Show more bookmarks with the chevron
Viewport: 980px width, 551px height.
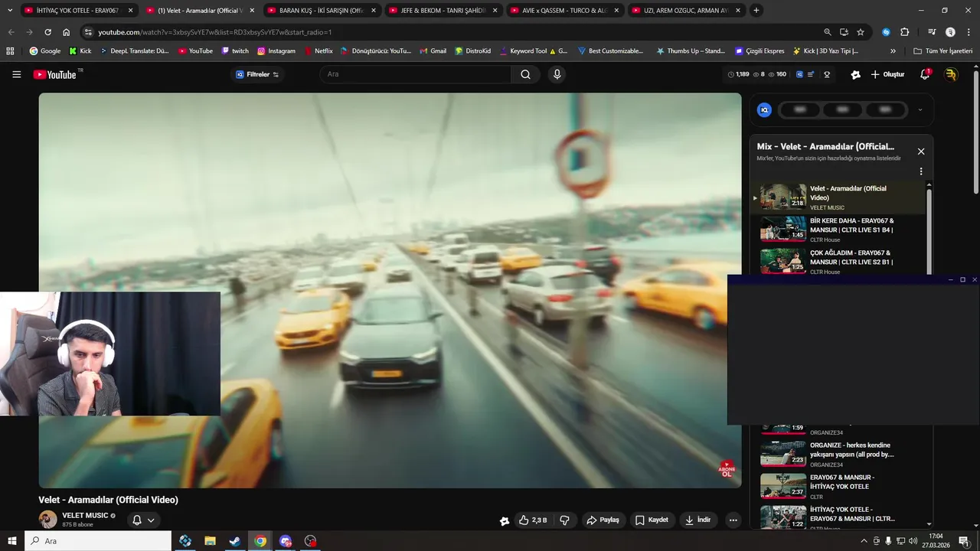tap(893, 51)
